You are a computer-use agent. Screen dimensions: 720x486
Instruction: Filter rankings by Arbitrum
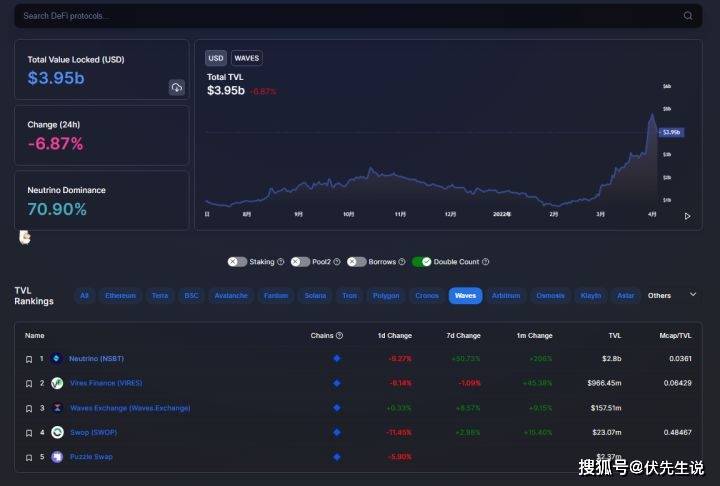[x=506, y=295]
